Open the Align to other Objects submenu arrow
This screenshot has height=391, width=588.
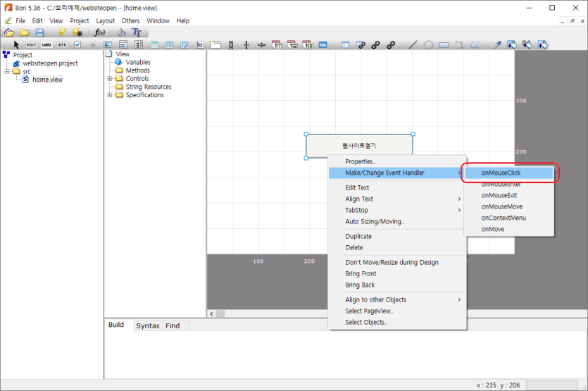point(459,299)
